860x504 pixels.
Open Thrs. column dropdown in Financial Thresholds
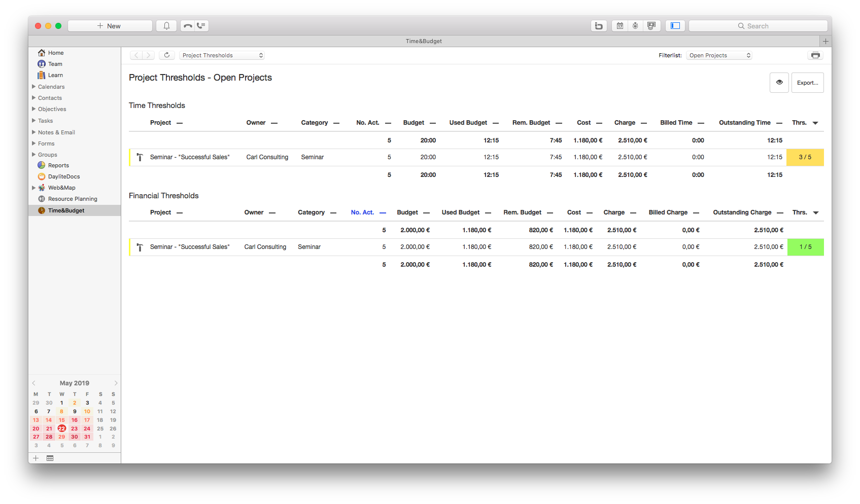coord(816,213)
